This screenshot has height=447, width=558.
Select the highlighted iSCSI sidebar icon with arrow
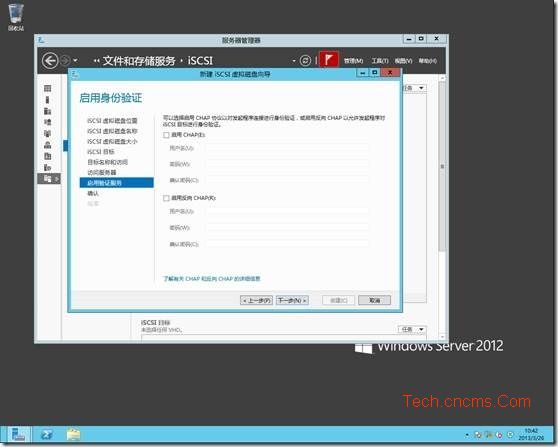[x=49, y=178]
